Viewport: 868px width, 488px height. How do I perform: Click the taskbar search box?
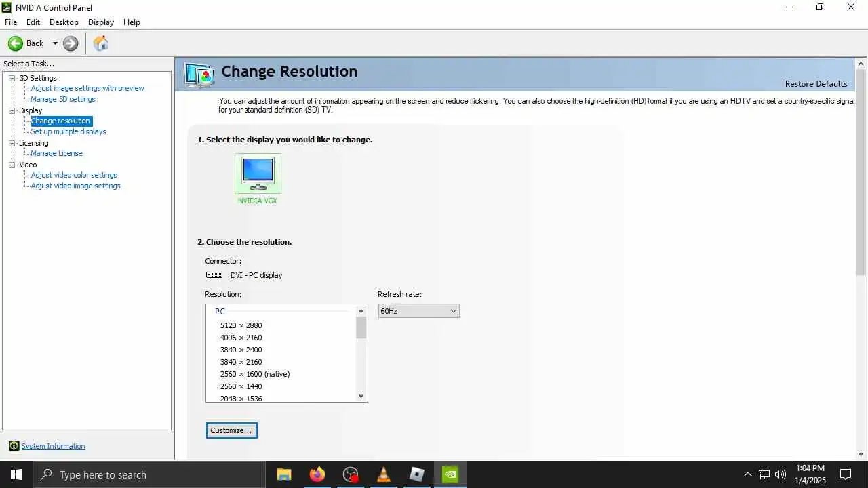[149, 474]
